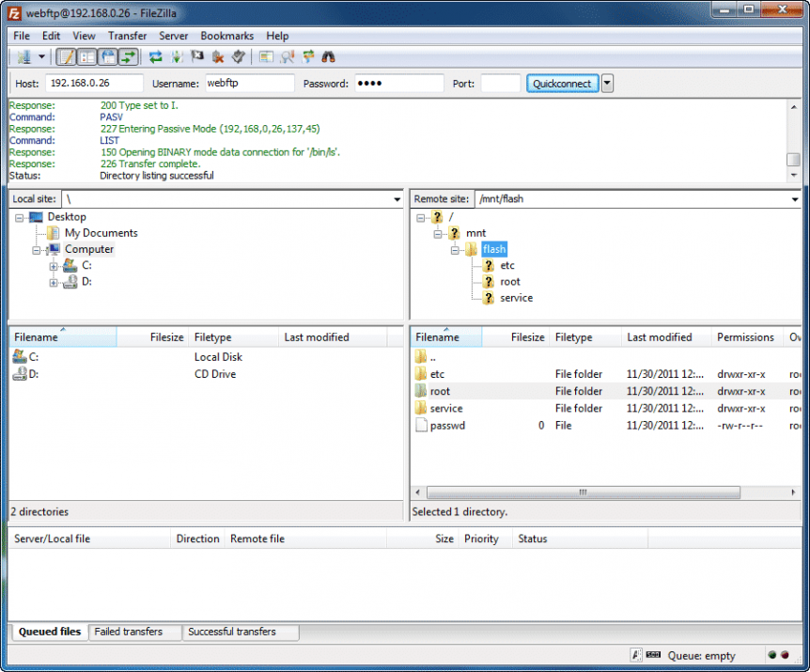Cancel the current operation
810x672 pixels.
point(198,57)
